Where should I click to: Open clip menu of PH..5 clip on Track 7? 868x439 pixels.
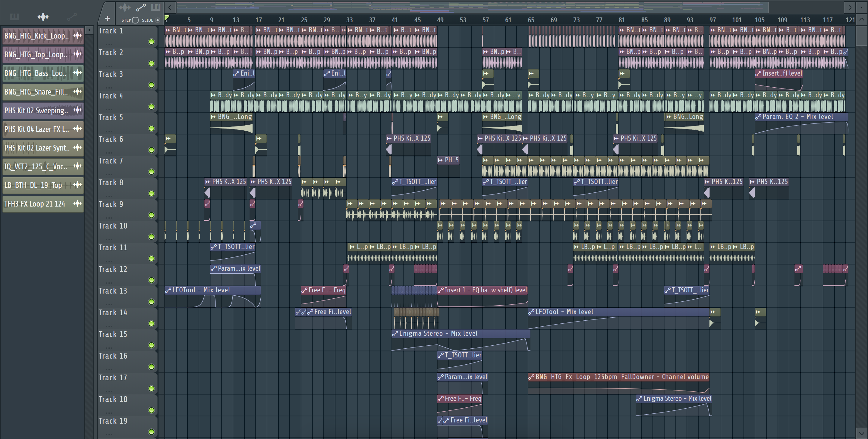click(440, 160)
